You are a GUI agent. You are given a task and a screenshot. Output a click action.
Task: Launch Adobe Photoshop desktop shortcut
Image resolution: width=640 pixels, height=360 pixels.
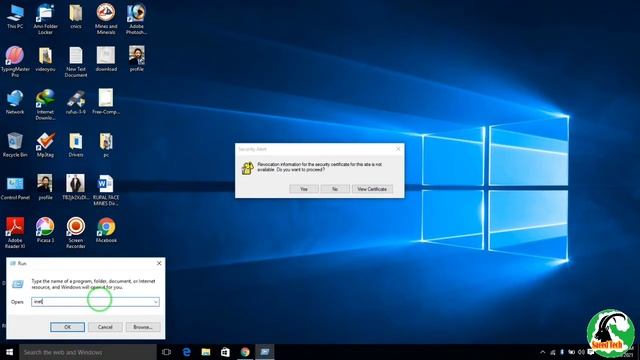[136, 19]
